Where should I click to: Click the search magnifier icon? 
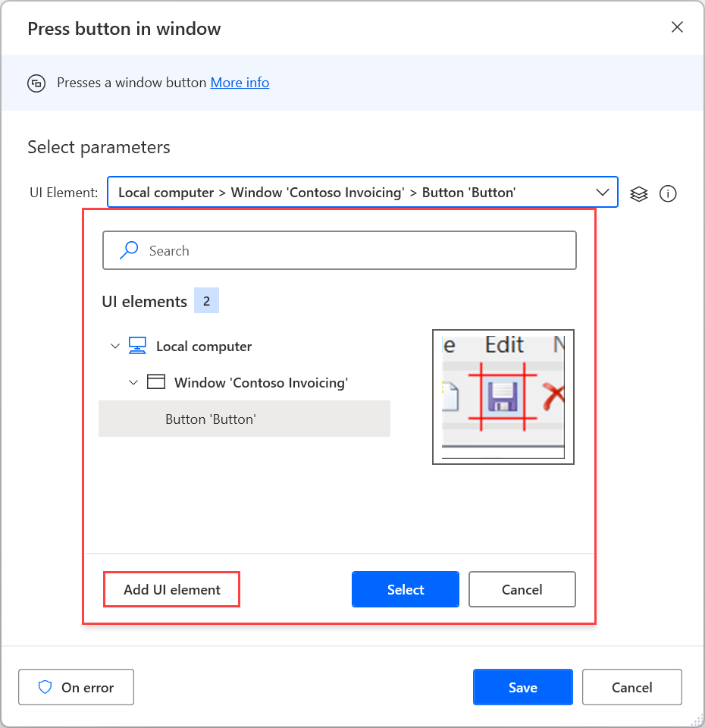pyautogui.click(x=130, y=250)
